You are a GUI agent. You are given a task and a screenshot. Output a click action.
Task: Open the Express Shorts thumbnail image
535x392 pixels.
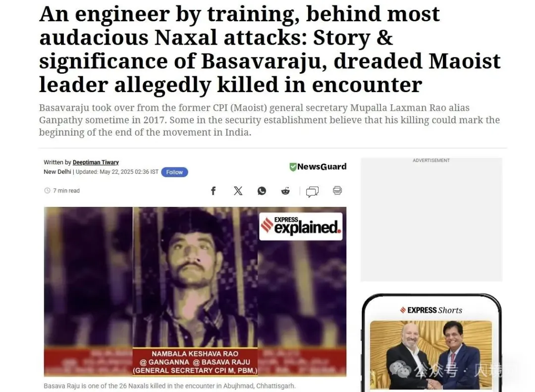(x=431, y=355)
